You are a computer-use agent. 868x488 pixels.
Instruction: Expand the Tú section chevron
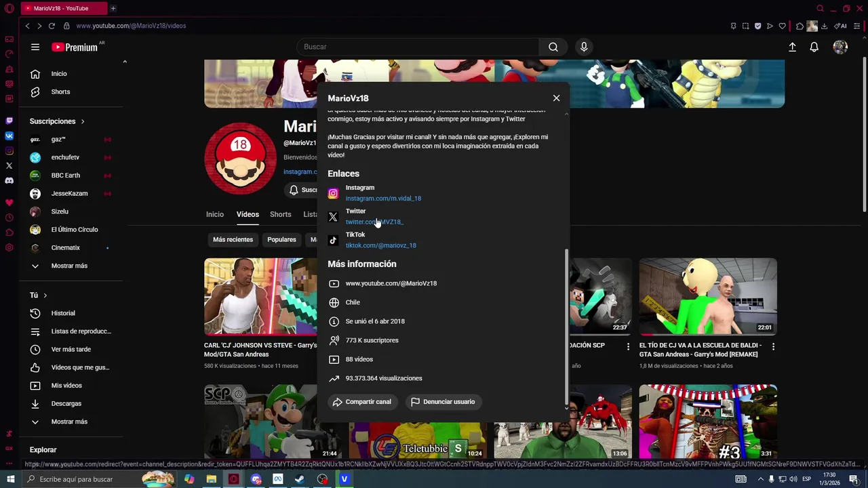45,296
